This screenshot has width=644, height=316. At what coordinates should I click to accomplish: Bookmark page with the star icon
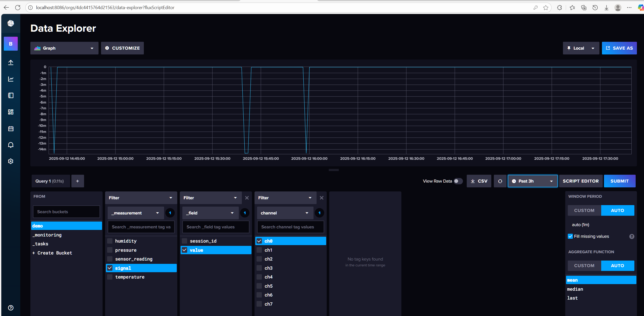546,8
